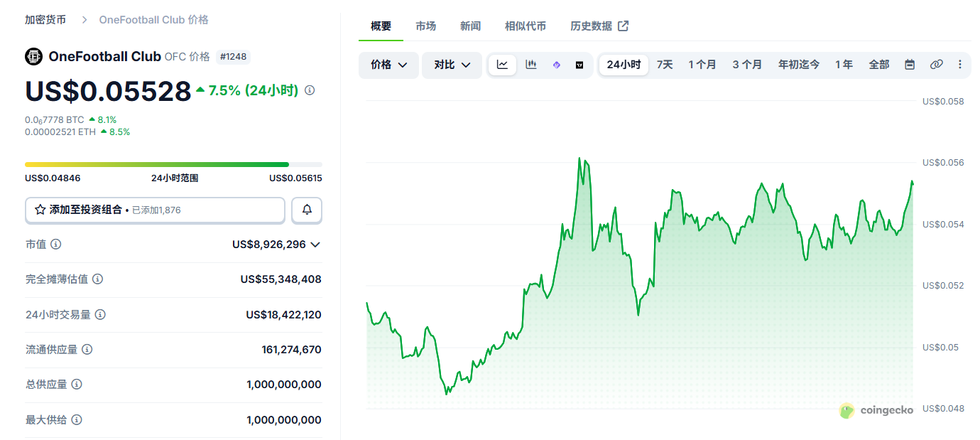980x440 pixels.
Task: Click the 24小时范围 price range bar
Action: click(173, 164)
